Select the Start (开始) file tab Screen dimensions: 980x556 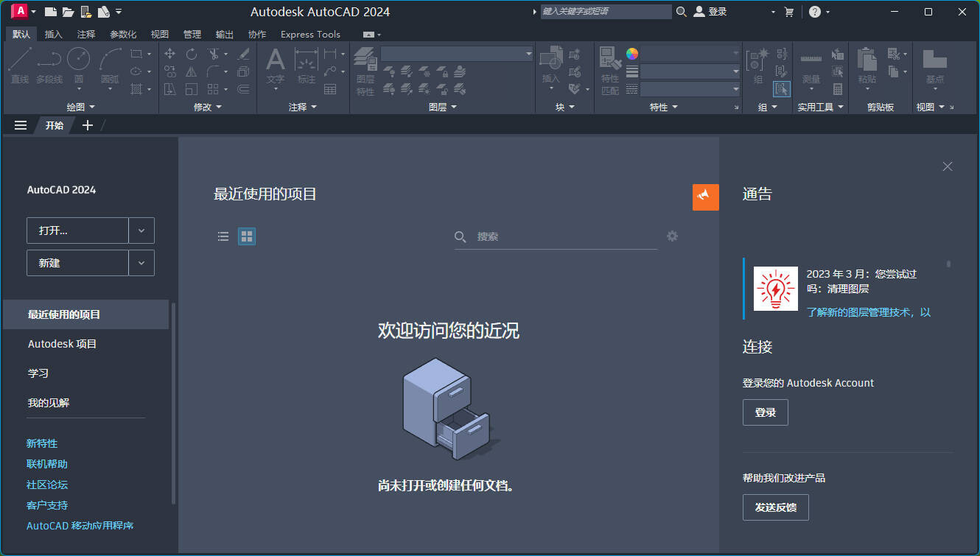tap(55, 125)
